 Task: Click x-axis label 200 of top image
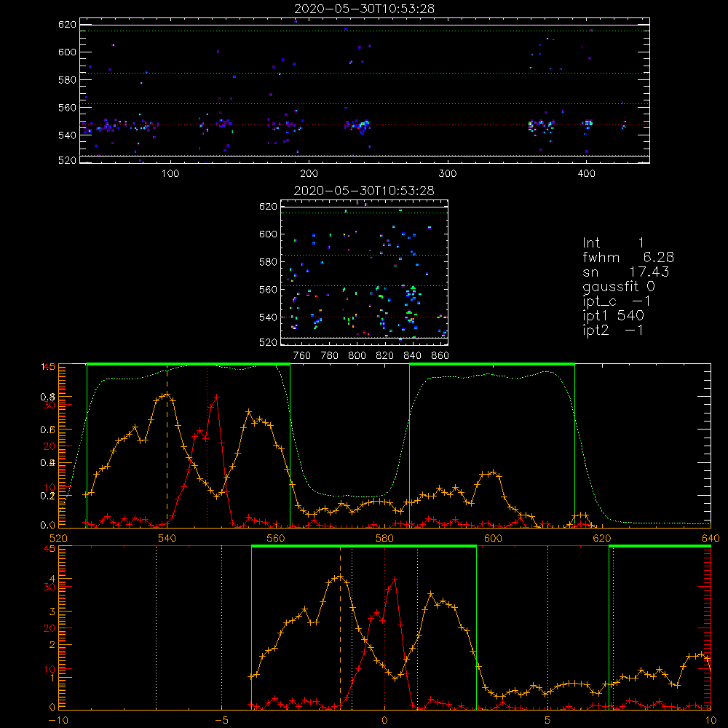click(x=309, y=174)
